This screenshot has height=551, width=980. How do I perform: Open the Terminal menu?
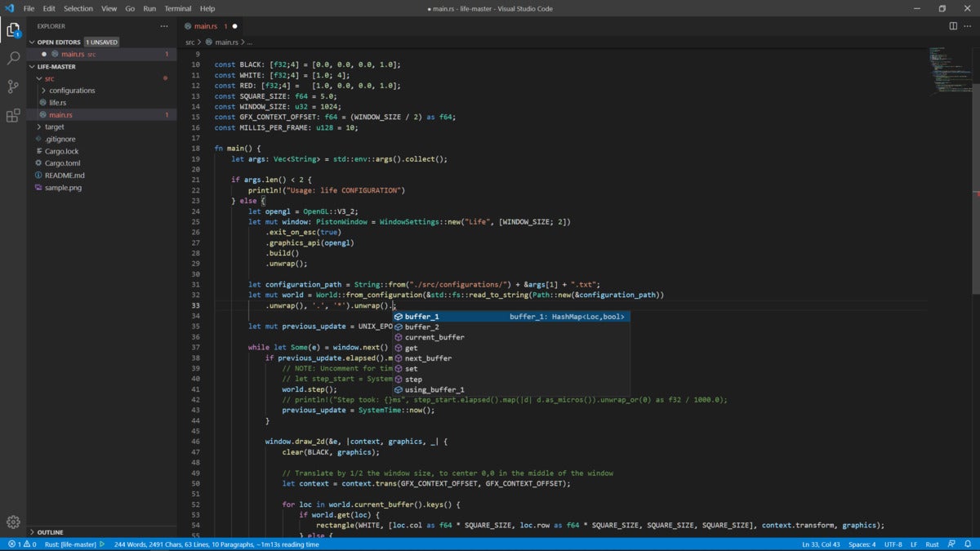[x=178, y=8]
